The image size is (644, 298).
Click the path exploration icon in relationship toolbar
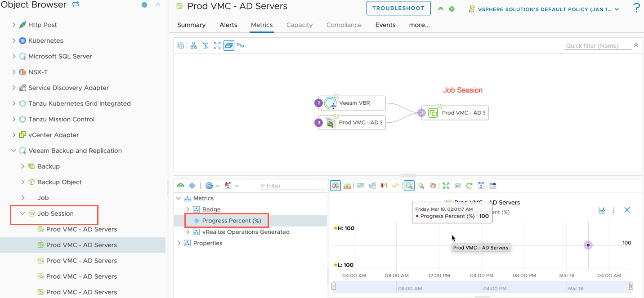[241, 45]
